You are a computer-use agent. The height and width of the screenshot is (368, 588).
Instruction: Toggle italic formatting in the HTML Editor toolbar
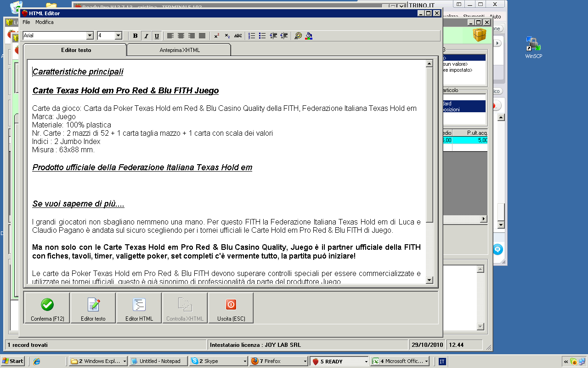146,36
